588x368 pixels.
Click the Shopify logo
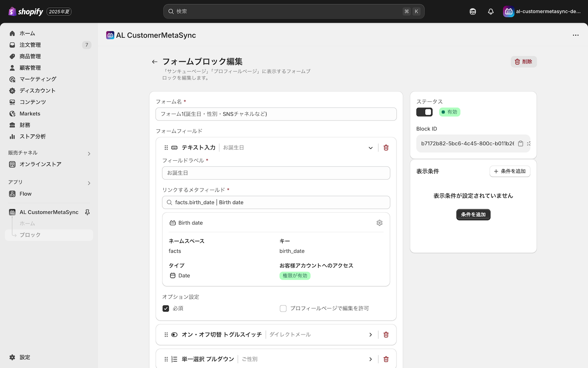26,11
